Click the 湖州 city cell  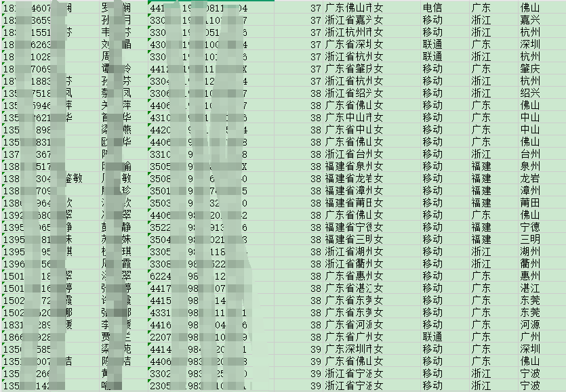530,252
